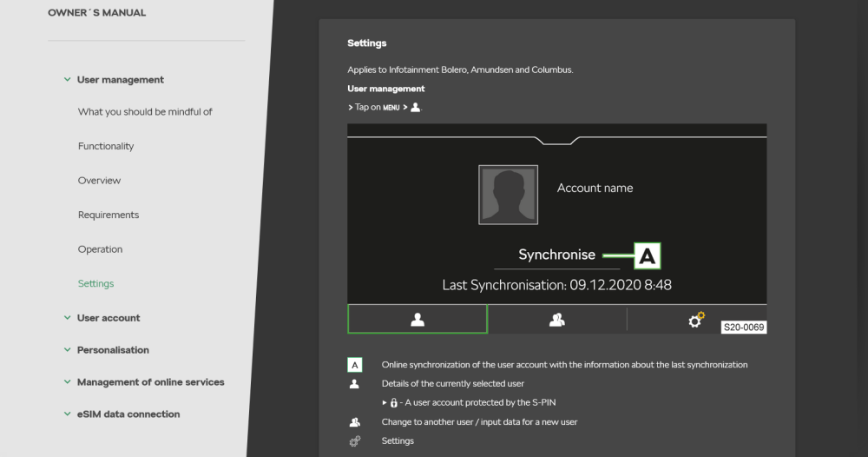This screenshot has width=868, height=457.
Task: Open Management of online services heading
Action: 150,382
